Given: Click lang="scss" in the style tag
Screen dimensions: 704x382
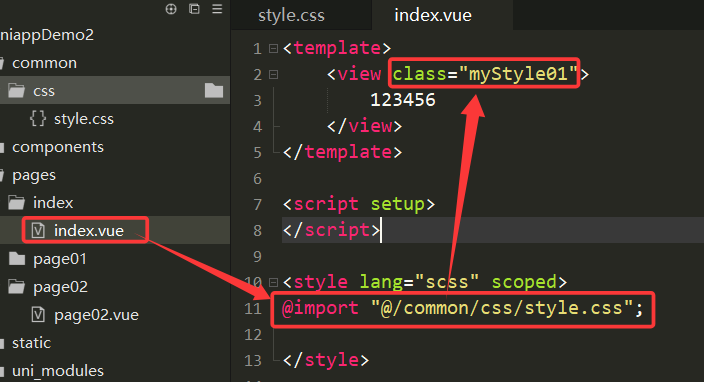Looking at the screenshot, I should (419, 282).
